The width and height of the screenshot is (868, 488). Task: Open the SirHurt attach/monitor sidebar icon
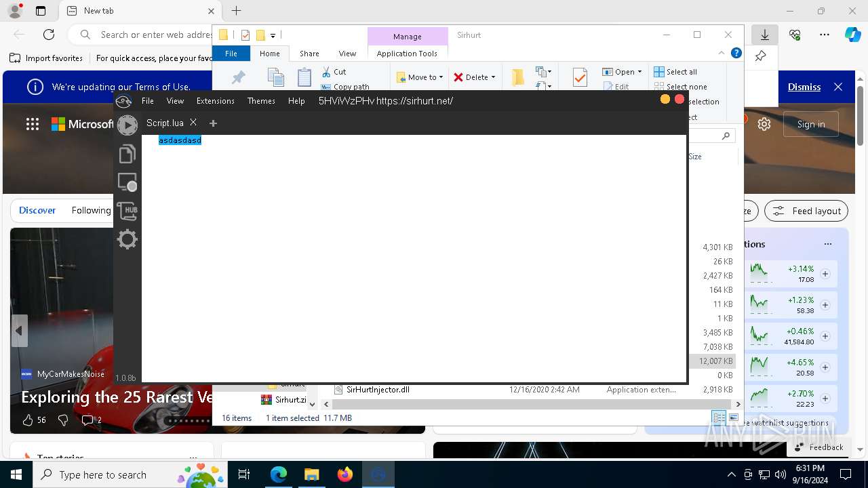tap(127, 182)
